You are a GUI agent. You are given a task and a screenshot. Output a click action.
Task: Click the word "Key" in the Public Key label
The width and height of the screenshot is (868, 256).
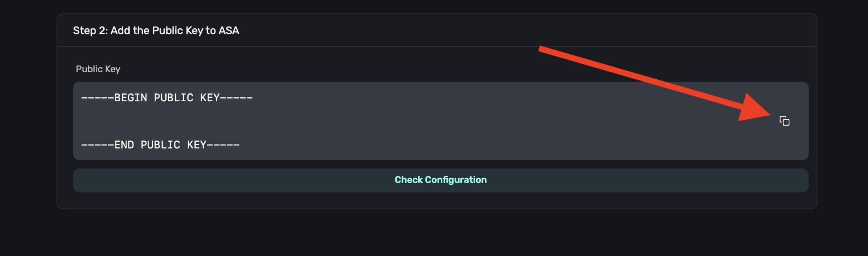point(113,69)
